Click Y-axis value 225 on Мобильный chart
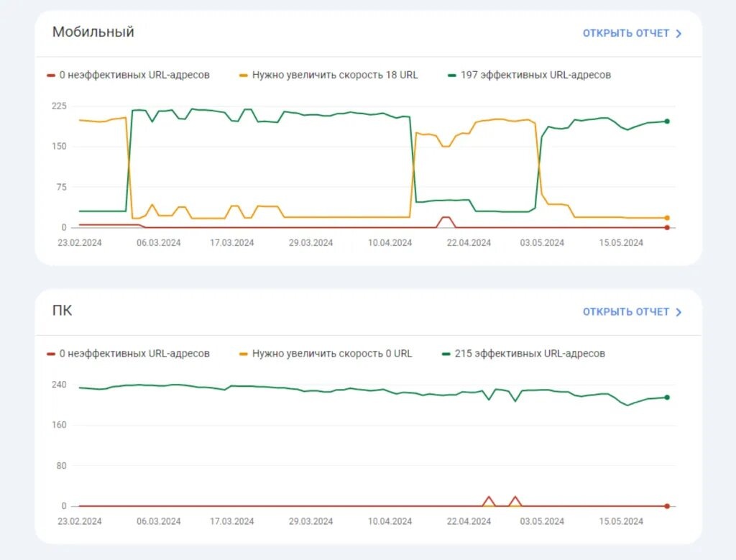This screenshot has height=560, width=736. pos(59,106)
